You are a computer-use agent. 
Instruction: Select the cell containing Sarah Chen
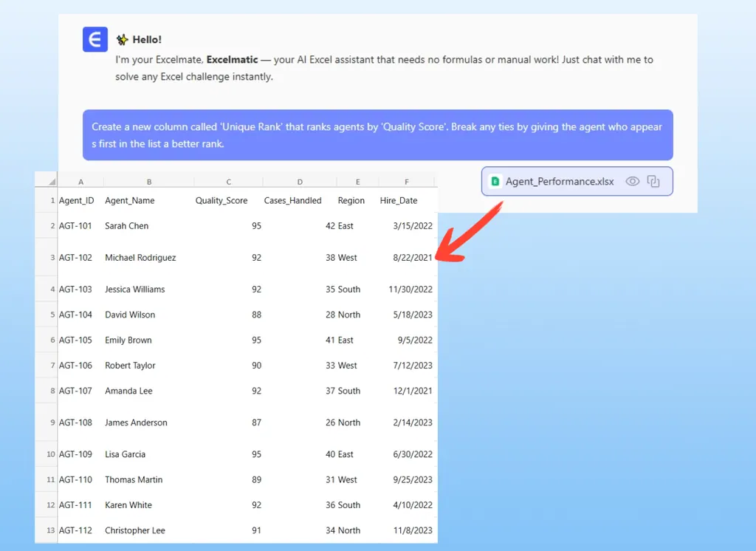127,226
